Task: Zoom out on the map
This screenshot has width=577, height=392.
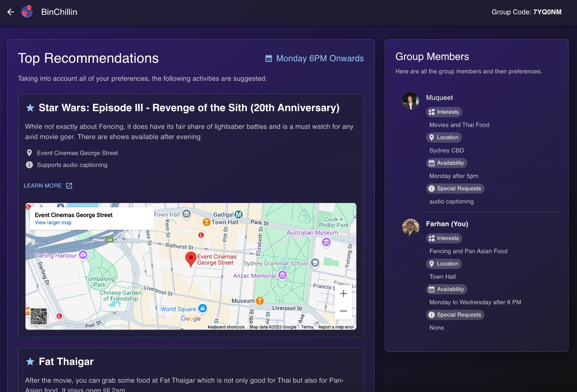Action: 344,311
